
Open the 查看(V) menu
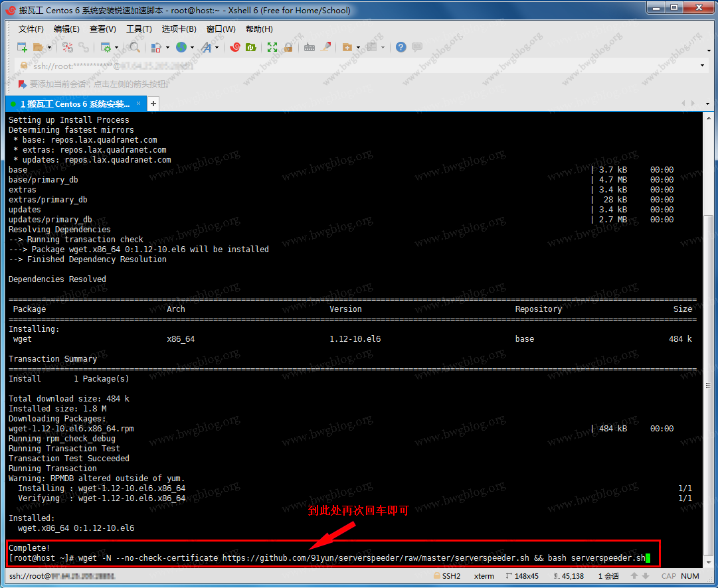click(102, 29)
